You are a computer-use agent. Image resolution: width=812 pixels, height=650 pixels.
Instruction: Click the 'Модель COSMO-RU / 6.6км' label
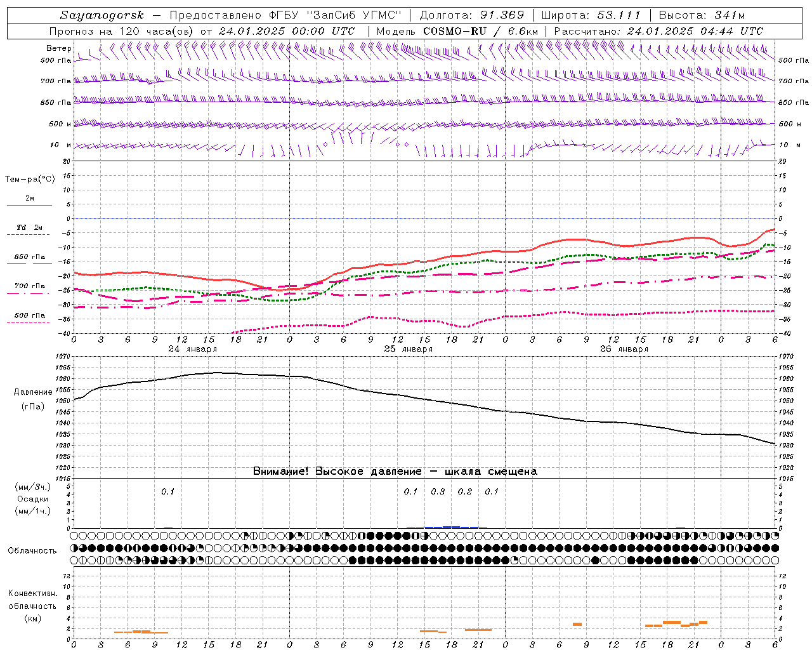pos(457,31)
